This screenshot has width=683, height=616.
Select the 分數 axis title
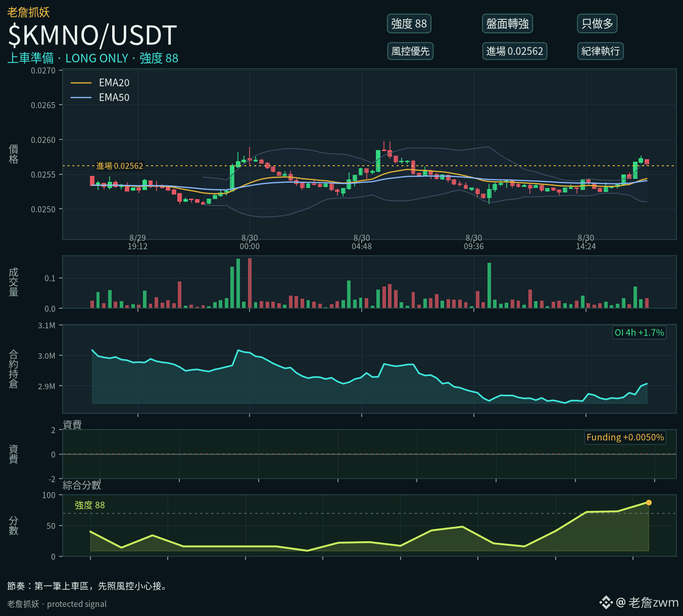(x=14, y=526)
